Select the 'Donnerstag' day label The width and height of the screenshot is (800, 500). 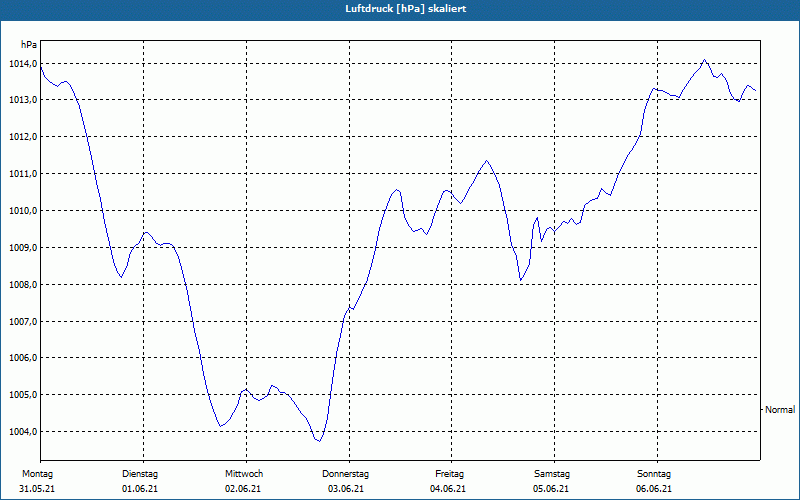tap(345, 474)
